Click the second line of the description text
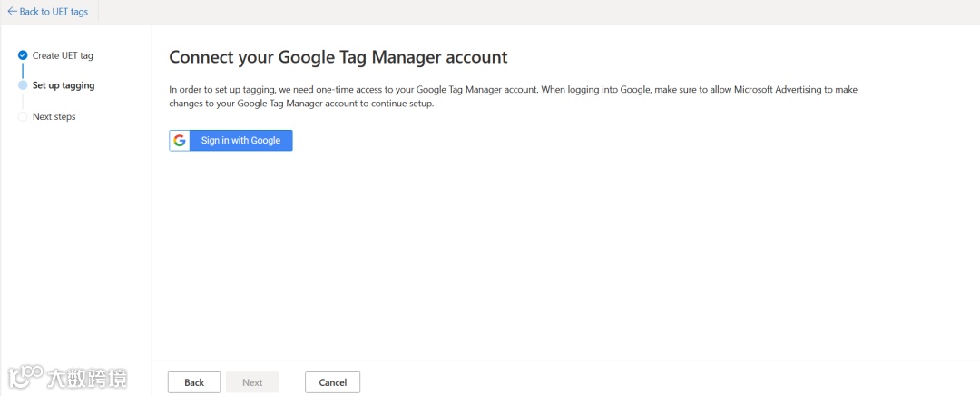980x396 pixels. tap(302, 104)
